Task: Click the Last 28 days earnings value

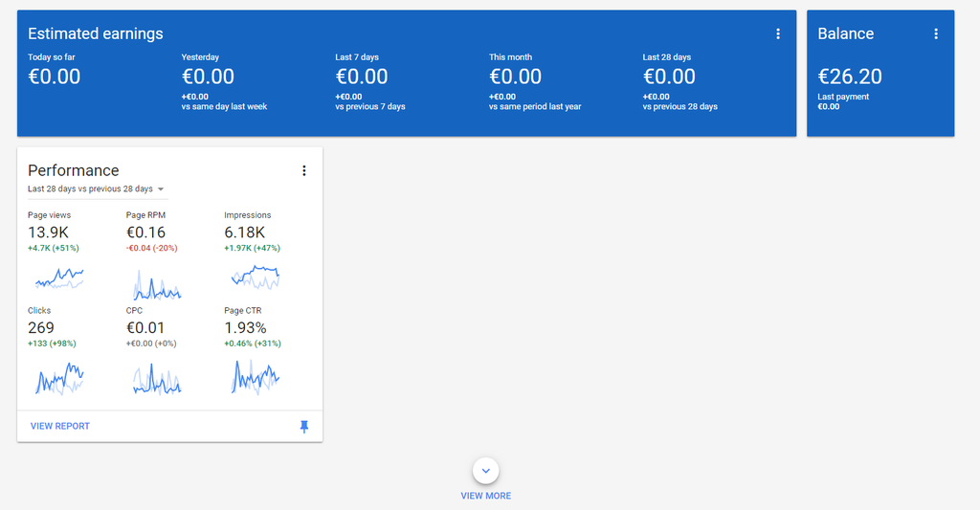Action: pos(669,77)
